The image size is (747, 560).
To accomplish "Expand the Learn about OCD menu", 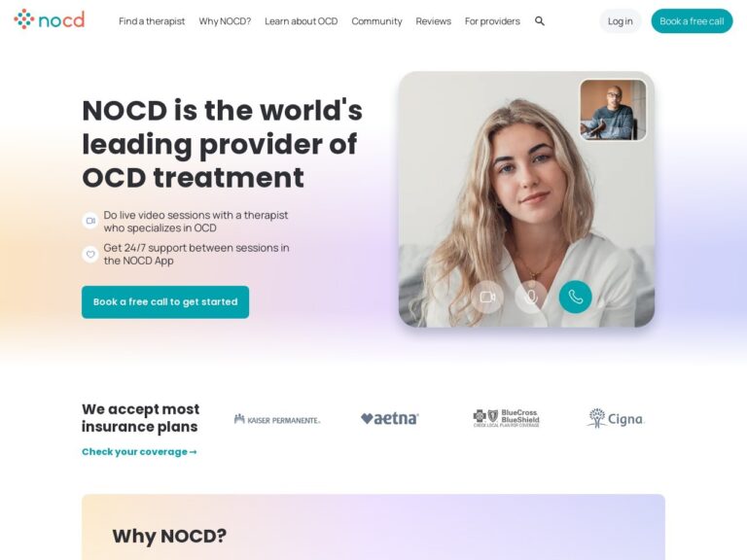I will tap(302, 21).
